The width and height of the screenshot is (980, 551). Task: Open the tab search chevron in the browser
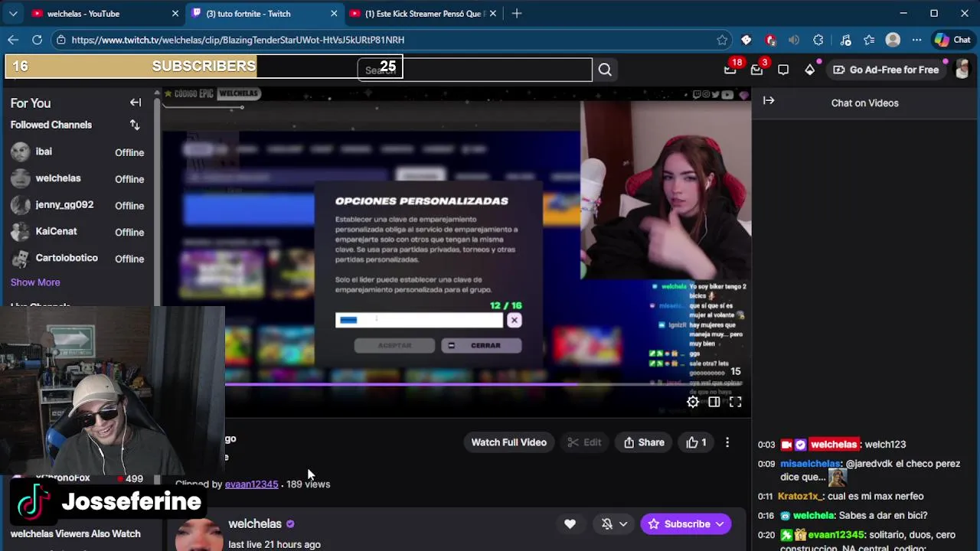point(13,13)
